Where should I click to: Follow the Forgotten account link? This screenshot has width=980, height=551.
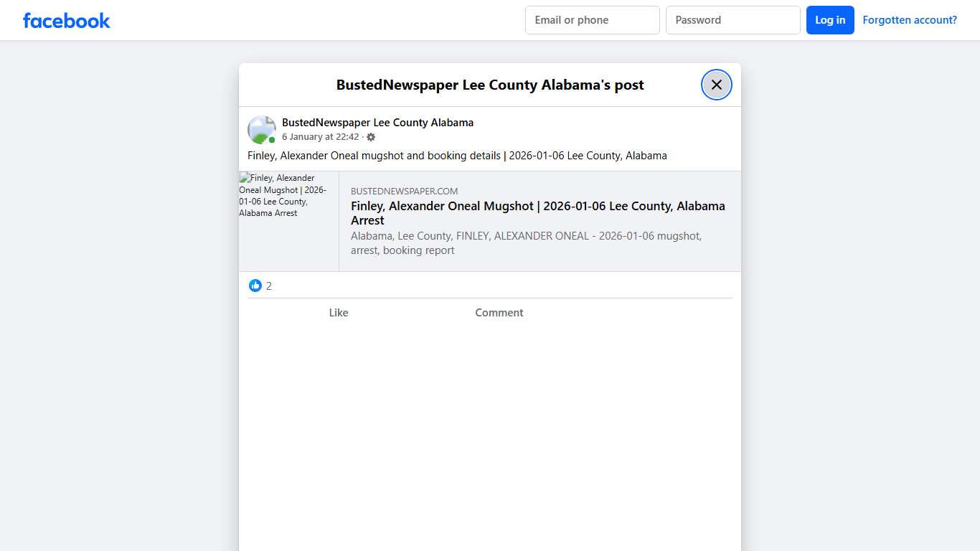909,19
